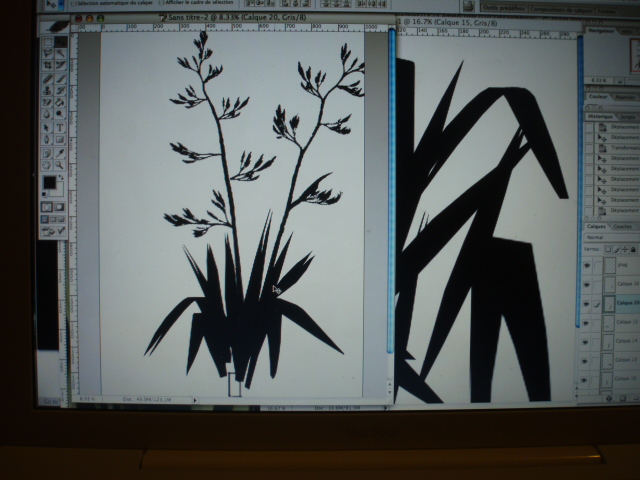
Task: Select the Type (T) tool
Action: (x=60, y=128)
